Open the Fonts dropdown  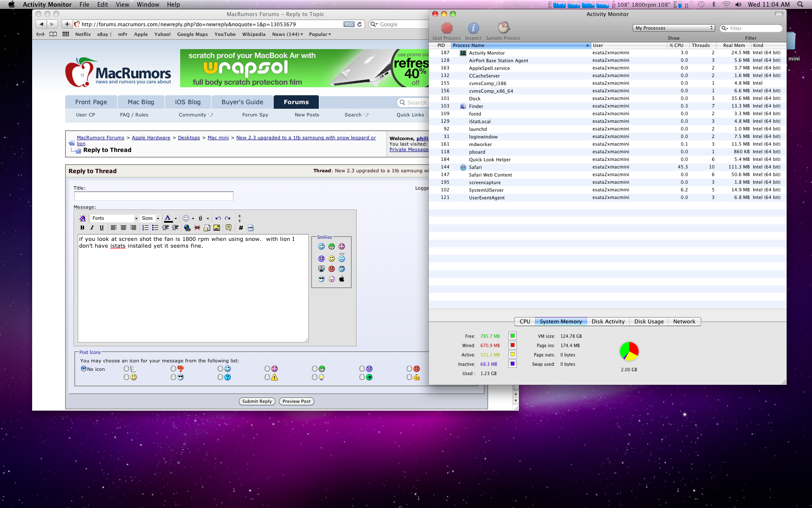(114, 218)
